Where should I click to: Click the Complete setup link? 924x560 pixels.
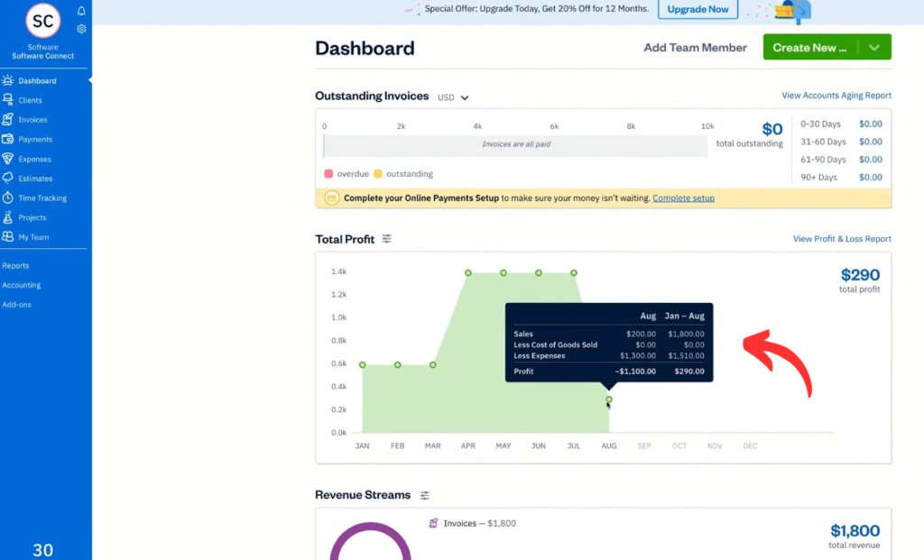pos(684,197)
